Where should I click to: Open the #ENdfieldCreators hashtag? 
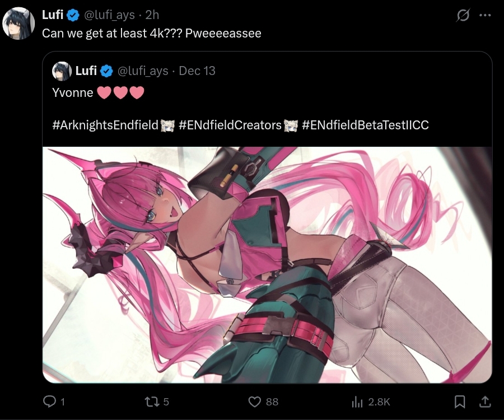click(x=230, y=125)
